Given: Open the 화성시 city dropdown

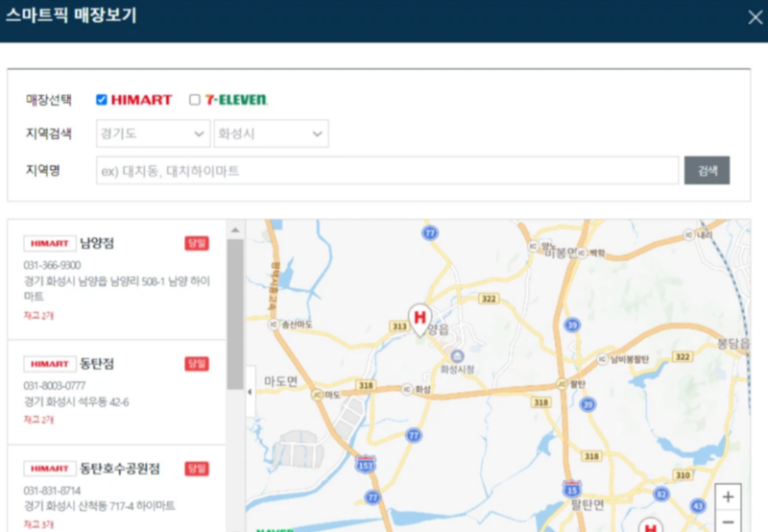Looking at the screenshot, I should tap(271, 133).
